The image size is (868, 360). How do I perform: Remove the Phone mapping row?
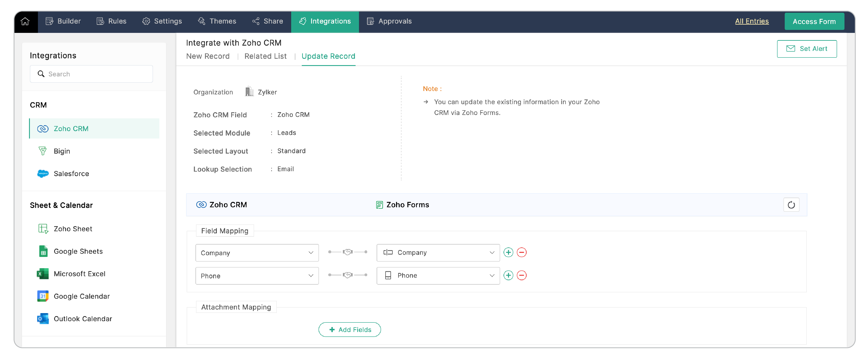tap(521, 275)
